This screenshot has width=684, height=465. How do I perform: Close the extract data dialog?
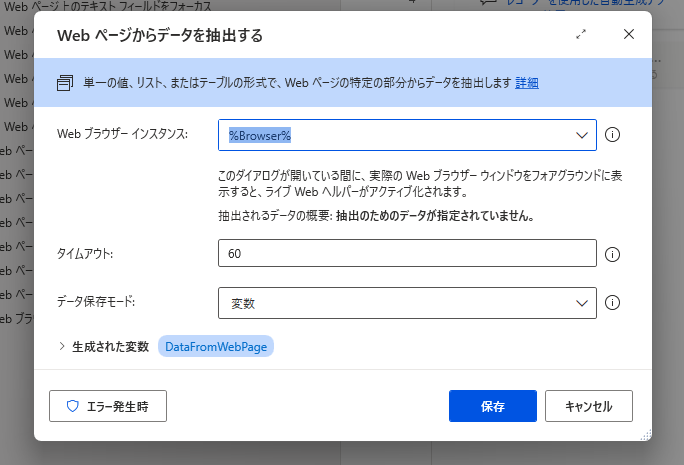point(629,34)
